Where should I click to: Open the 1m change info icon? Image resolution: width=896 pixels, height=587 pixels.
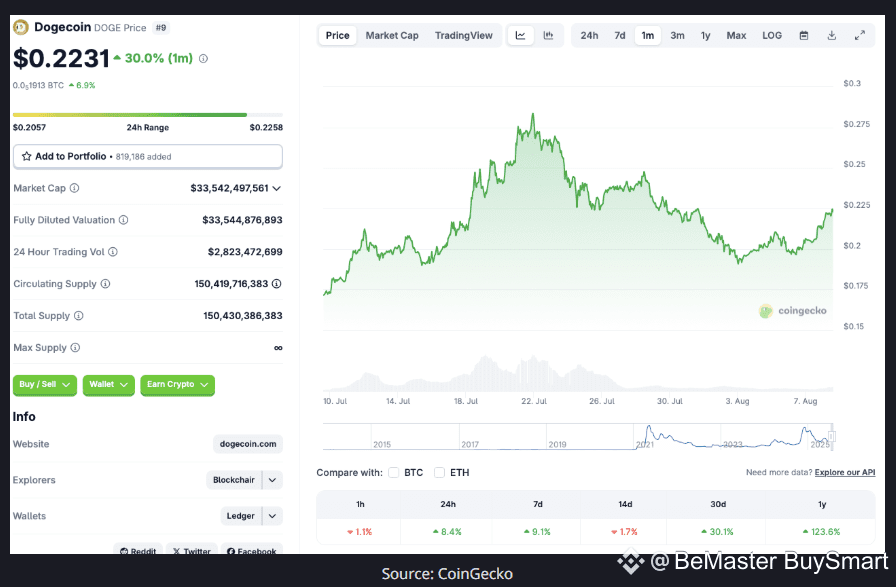tap(203, 58)
